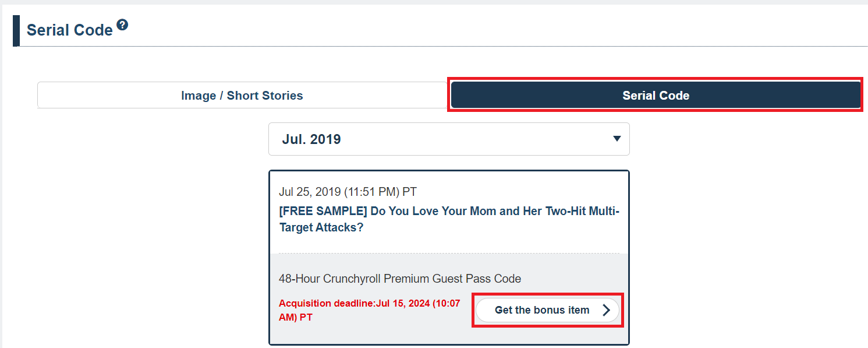
Task: Click the 48-Hour Crunchyroll Premium Guest Pass Code label
Action: tap(400, 279)
